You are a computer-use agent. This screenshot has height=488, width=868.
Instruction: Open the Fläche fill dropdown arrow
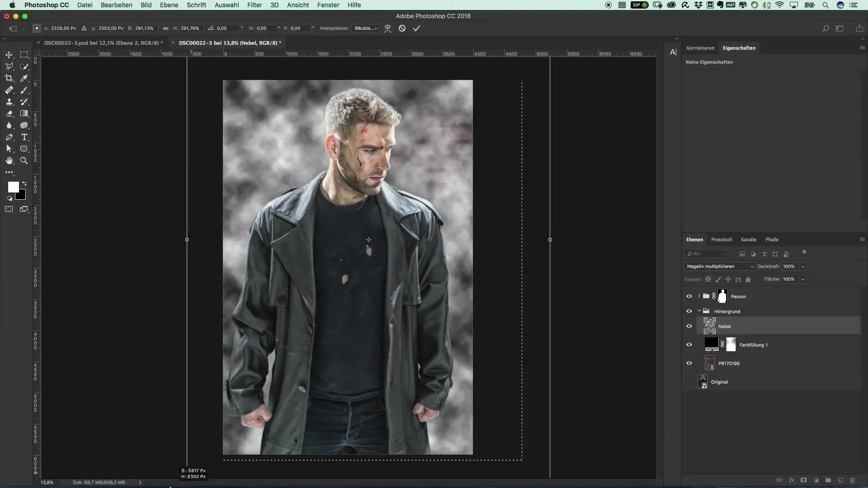[803, 279]
